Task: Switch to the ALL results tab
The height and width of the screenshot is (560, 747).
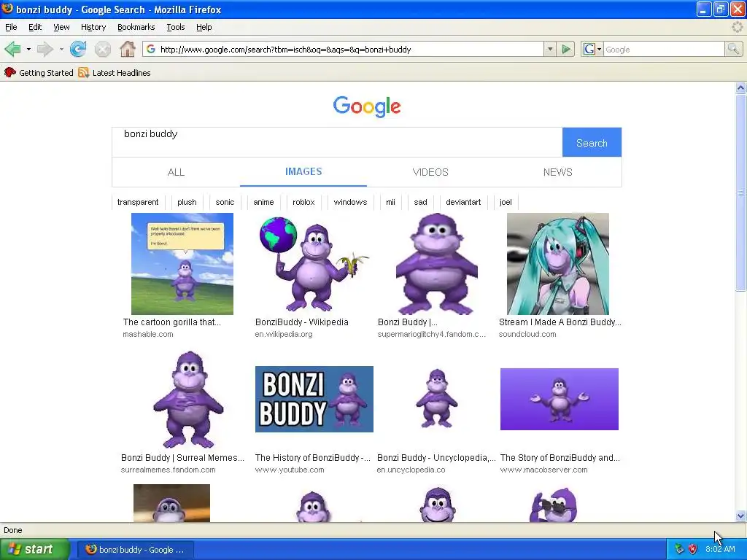Action: (176, 172)
